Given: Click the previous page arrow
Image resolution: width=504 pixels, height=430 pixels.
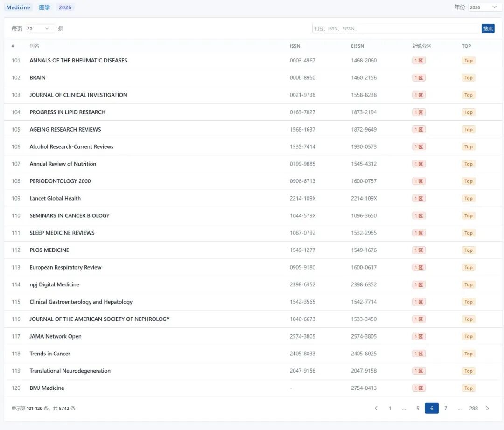Looking at the screenshot, I should click(x=376, y=409).
